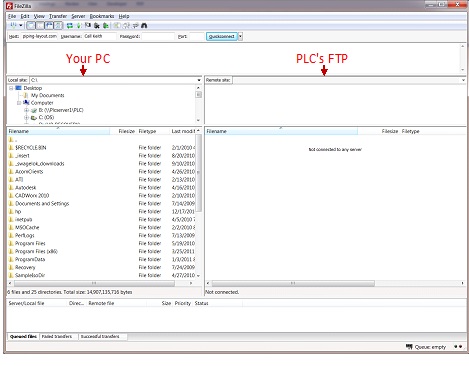The width and height of the screenshot is (469, 366).
Task: Click Reconnect to last server icon
Action: point(106,25)
